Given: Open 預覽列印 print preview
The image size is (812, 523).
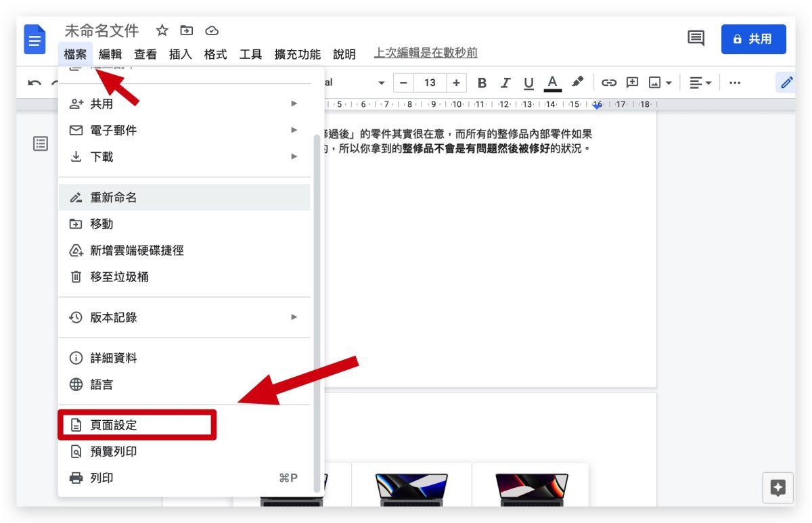Looking at the screenshot, I should [185, 451].
